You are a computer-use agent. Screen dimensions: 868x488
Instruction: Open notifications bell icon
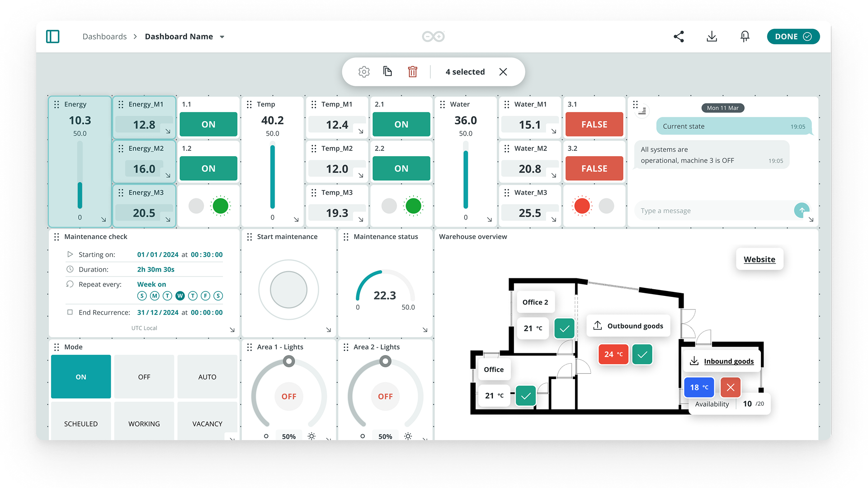coord(745,37)
